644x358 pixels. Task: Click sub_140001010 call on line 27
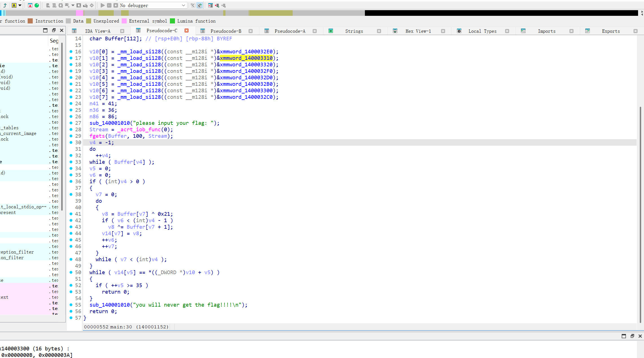click(x=109, y=123)
